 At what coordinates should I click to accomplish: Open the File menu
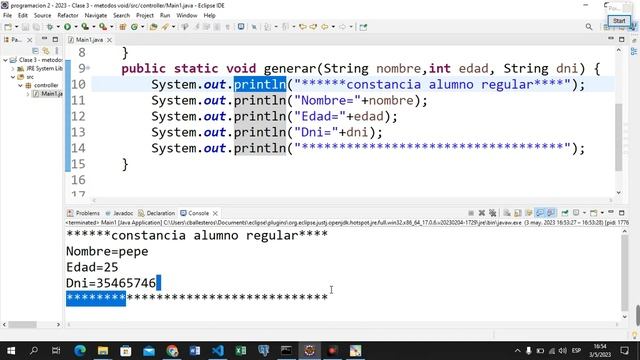pyautogui.click(x=7, y=16)
